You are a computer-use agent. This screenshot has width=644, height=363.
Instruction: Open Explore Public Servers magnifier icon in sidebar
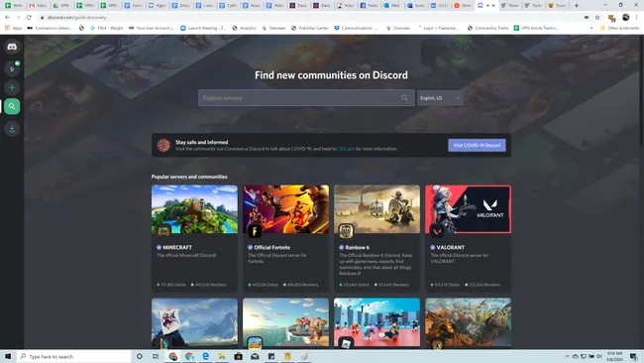[12, 106]
